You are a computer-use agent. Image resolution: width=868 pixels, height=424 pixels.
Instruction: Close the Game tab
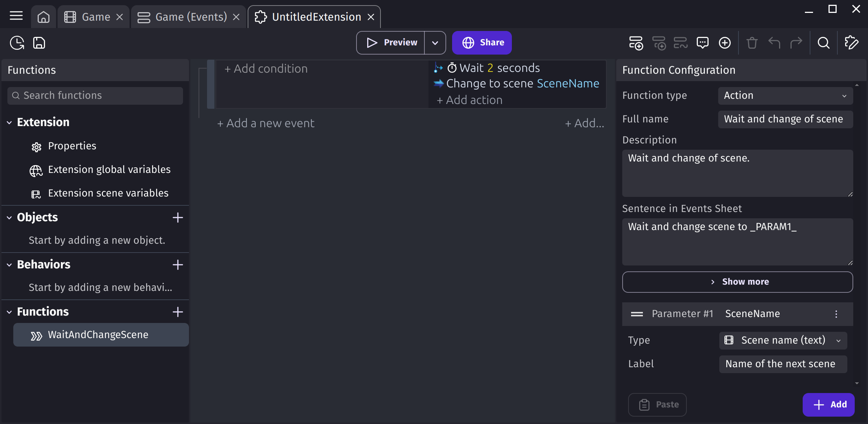(x=120, y=17)
